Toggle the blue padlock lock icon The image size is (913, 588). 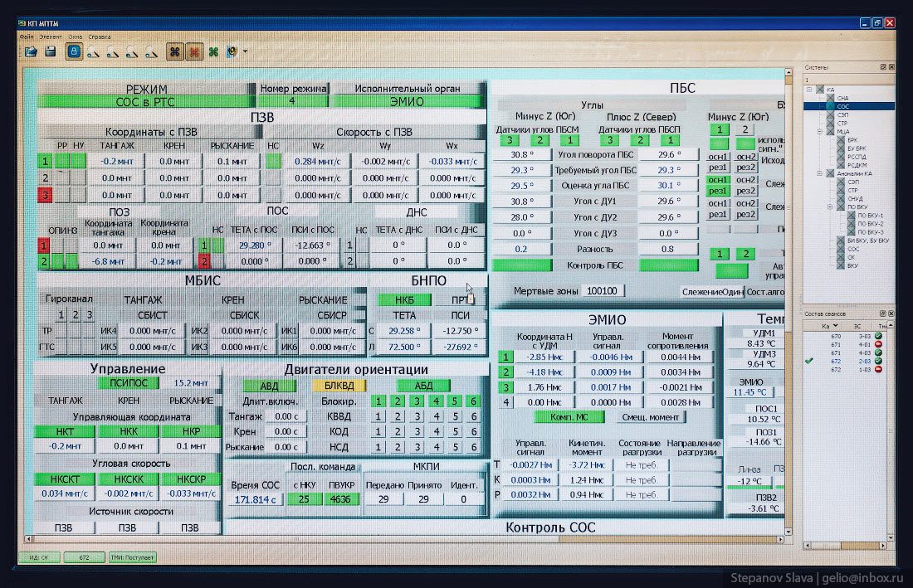pos(74,51)
